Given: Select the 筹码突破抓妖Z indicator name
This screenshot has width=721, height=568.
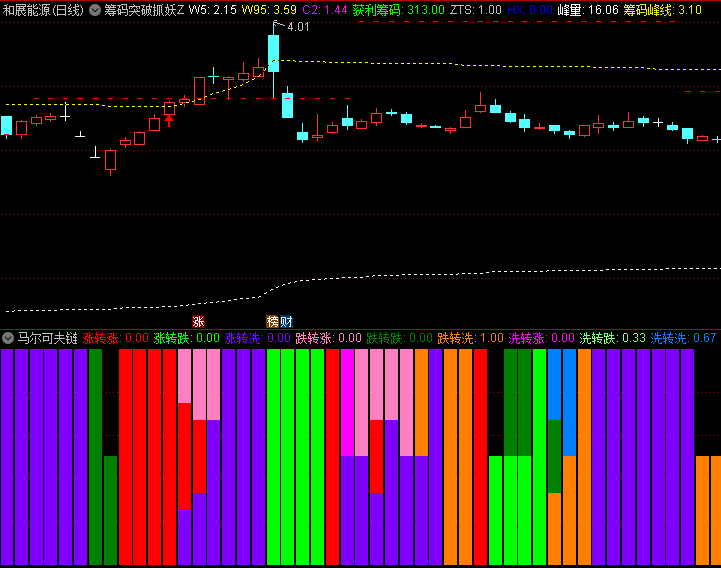Looking at the screenshot, I should click(x=144, y=10).
